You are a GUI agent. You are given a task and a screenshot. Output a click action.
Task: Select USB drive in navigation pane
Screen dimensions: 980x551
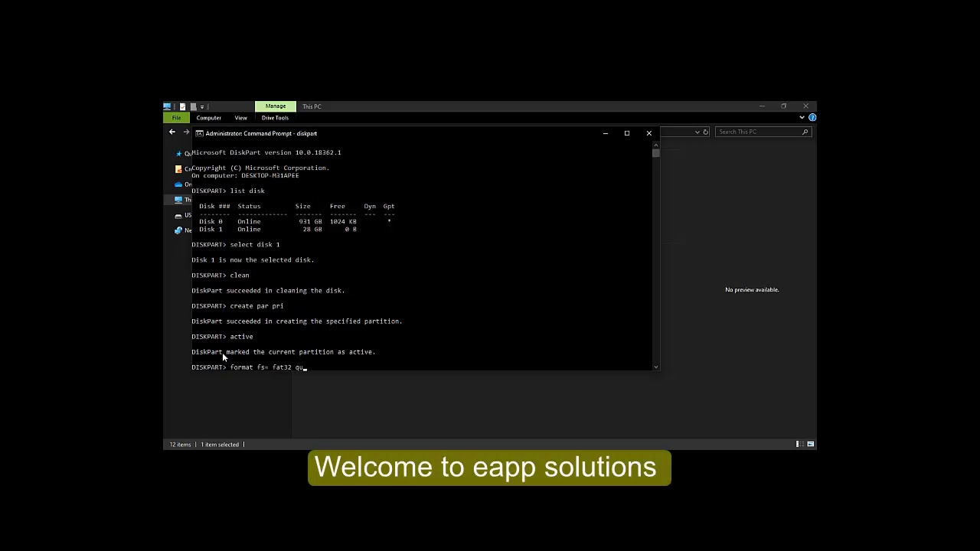pyautogui.click(x=184, y=215)
